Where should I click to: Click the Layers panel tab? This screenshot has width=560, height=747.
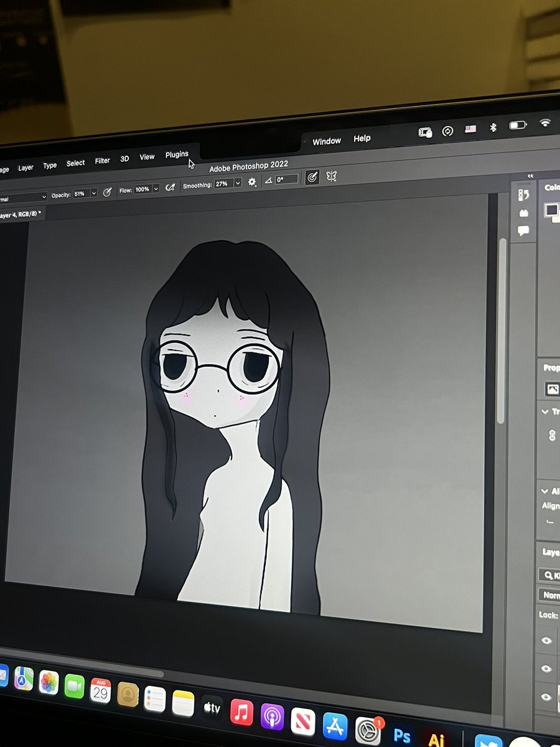point(550,552)
